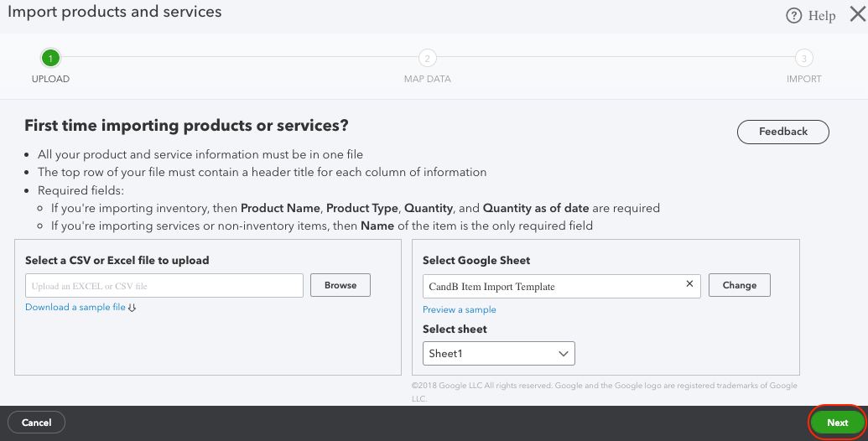
Task: Open the Sheet1 dropdown
Action: point(499,354)
